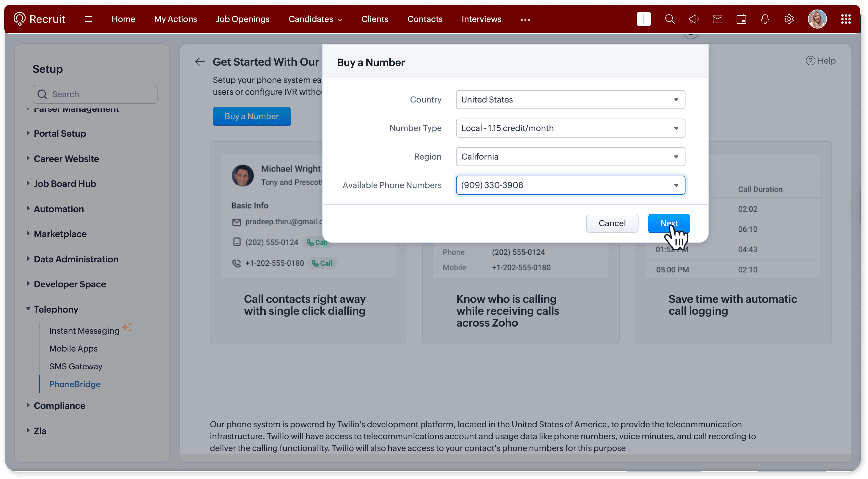Screen dimensions: 868x479
Task: Toggle the hamburger sidebar menu icon
Action: pyautogui.click(x=88, y=19)
